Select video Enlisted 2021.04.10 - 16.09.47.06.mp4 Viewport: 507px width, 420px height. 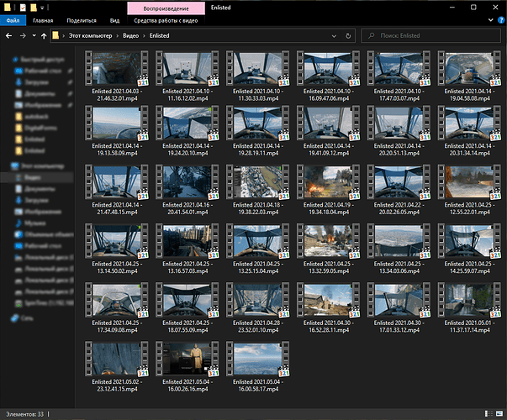coord(328,76)
